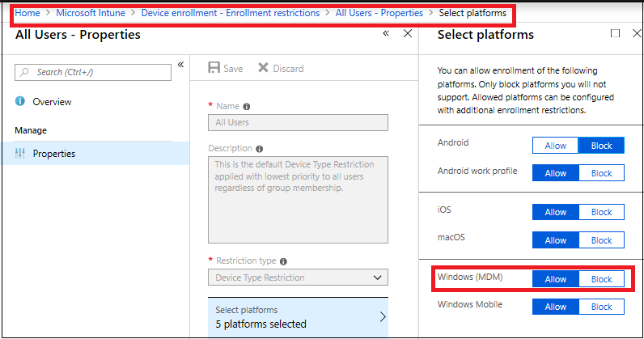Collapse All Users Properties blade chevrons
This screenshot has width=644, height=339.
[386, 34]
